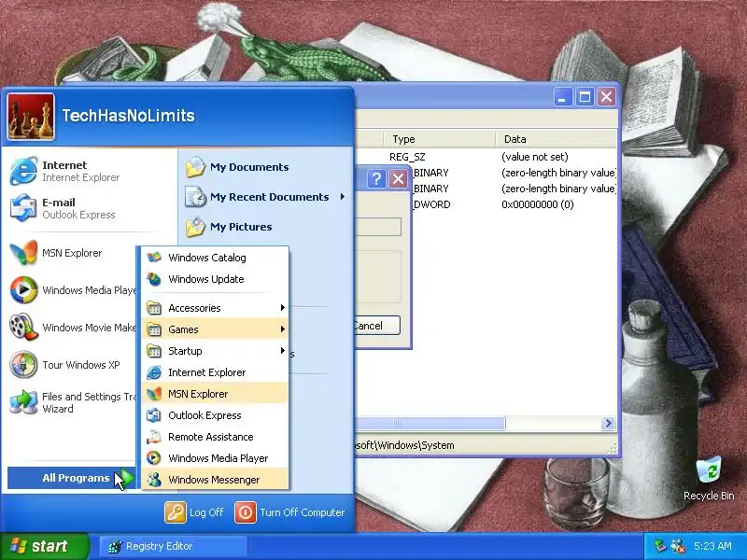Click the horizontal scrollbar thumb in Registry Editor
747x560 pixels.
point(430,423)
